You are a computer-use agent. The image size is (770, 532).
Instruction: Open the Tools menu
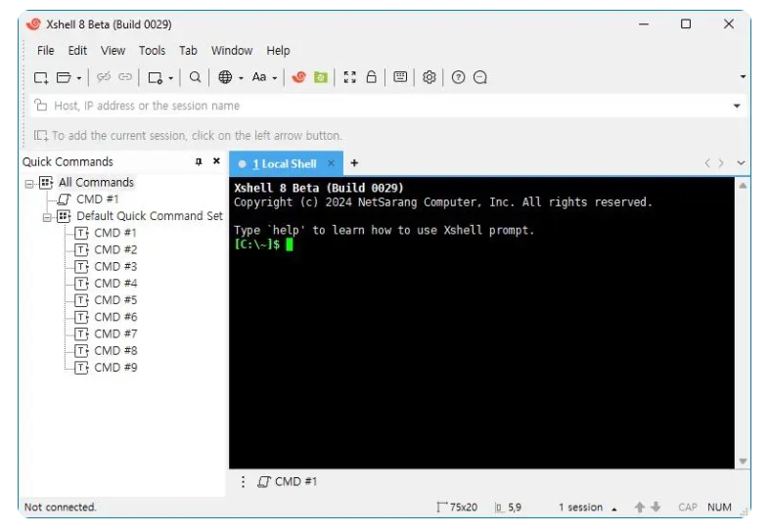153,51
